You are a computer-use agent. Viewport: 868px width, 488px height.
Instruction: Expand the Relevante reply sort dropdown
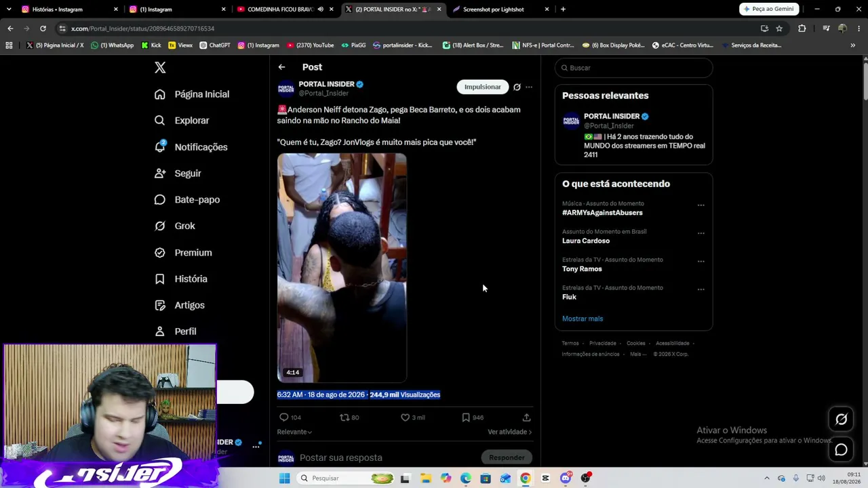[294, 432]
